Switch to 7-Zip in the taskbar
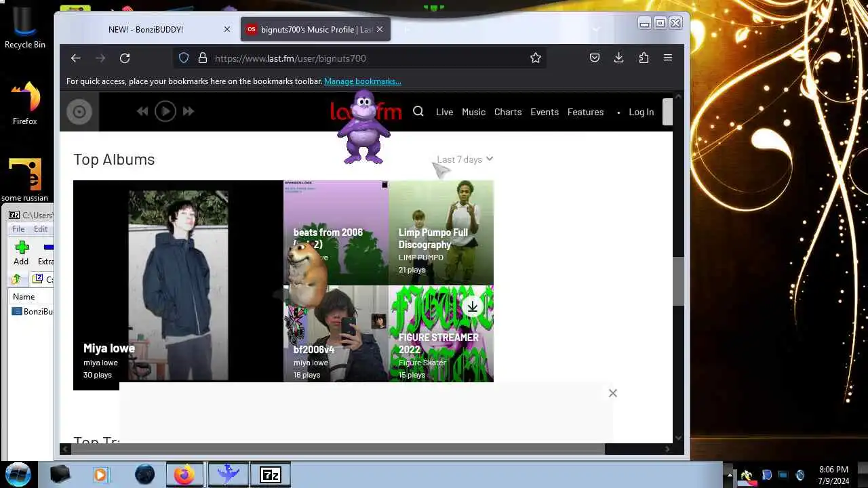Image resolution: width=868 pixels, height=488 pixels. coord(271,474)
